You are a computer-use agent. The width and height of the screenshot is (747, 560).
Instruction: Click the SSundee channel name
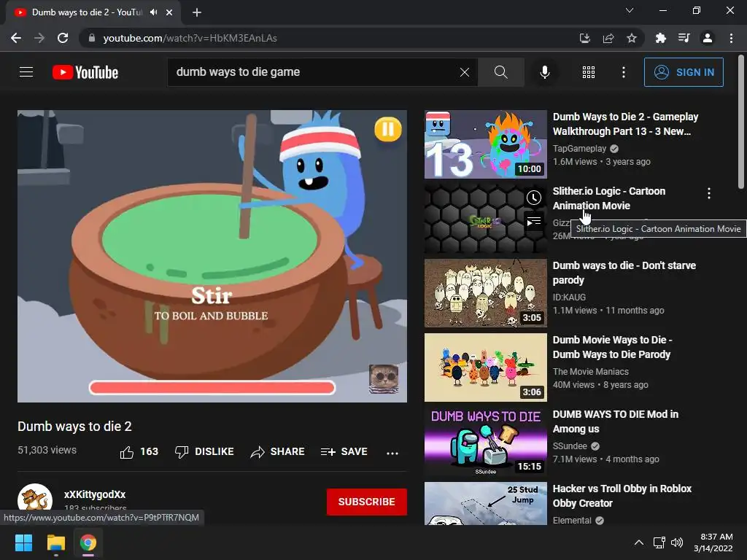click(x=570, y=446)
